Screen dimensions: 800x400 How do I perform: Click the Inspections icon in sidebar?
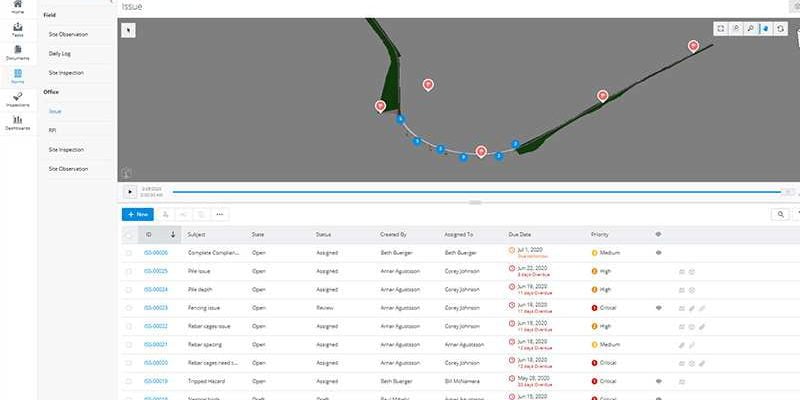[x=18, y=98]
